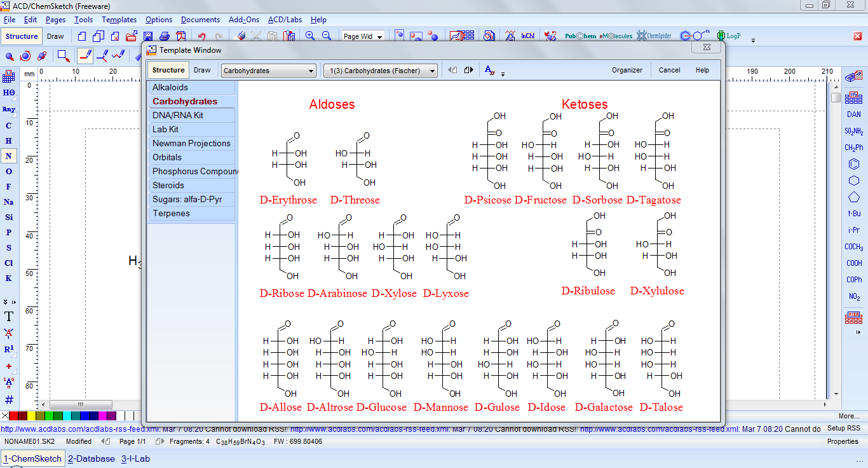Image resolution: width=868 pixels, height=468 pixels.
Task: Select the DNA/RNA Kit template category
Action: coord(191,115)
